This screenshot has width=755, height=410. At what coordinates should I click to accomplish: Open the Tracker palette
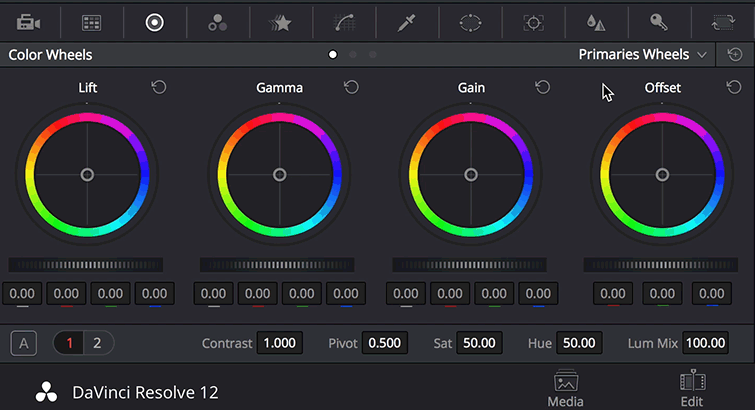(x=533, y=22)
